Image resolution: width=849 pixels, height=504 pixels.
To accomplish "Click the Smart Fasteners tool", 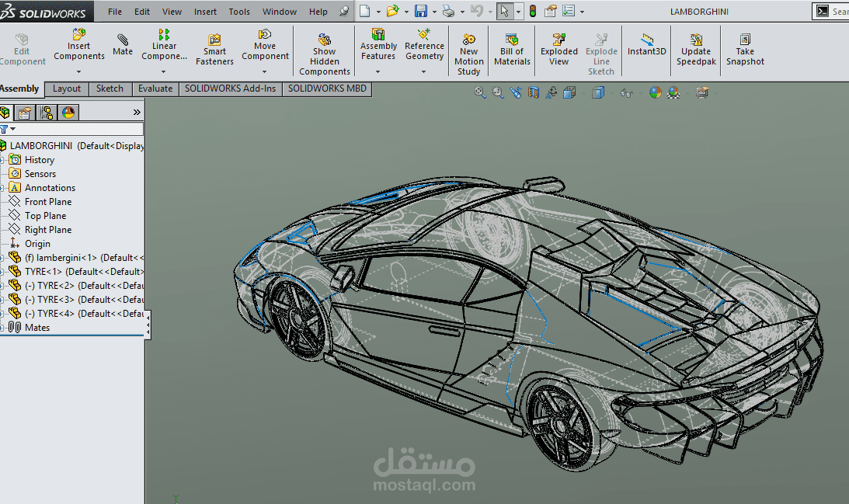I will pyautogui.click(x=214, y=50).
